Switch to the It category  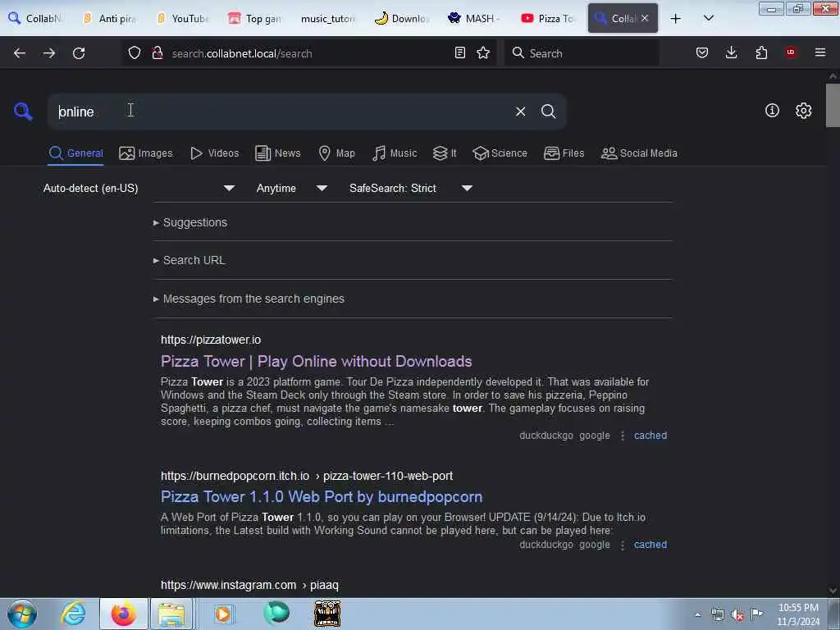click(x=445, y=153)
